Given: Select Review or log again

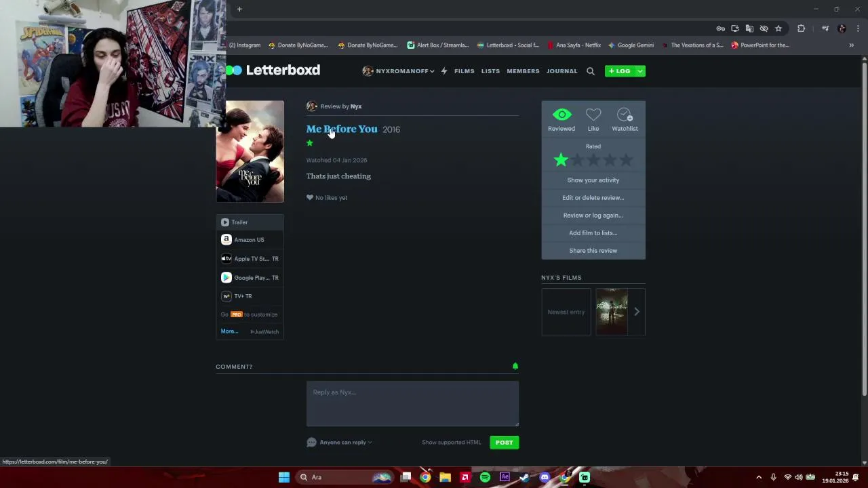Looking at the screenshot, I should pos(593,216).
